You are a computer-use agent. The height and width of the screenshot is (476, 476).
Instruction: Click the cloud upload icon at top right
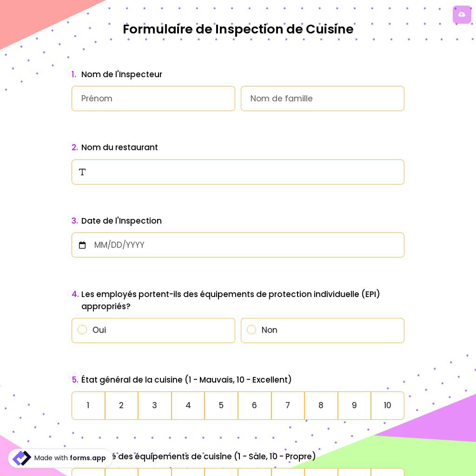click(x=462, y=14)
